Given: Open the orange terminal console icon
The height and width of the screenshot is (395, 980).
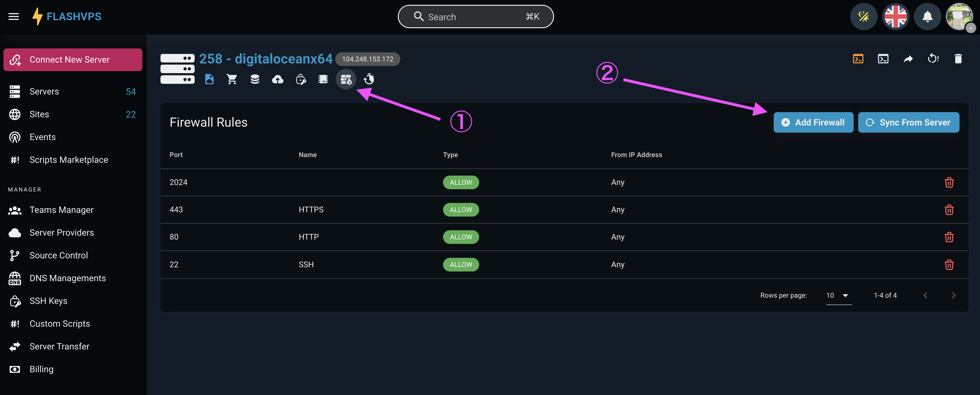Looking at the screenshot, I should pyautogui.click(x=858, y=59).
